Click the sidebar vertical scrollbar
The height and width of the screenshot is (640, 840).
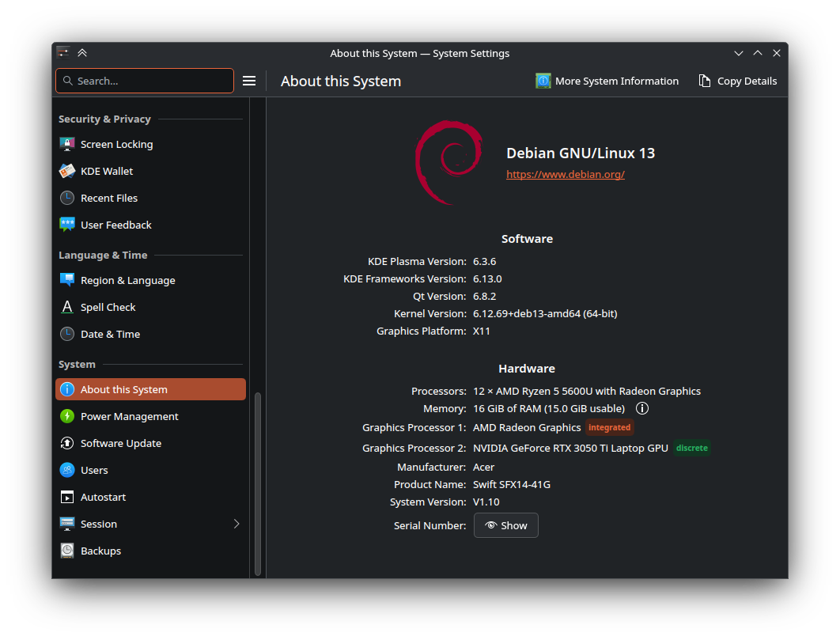click(258, 483)
